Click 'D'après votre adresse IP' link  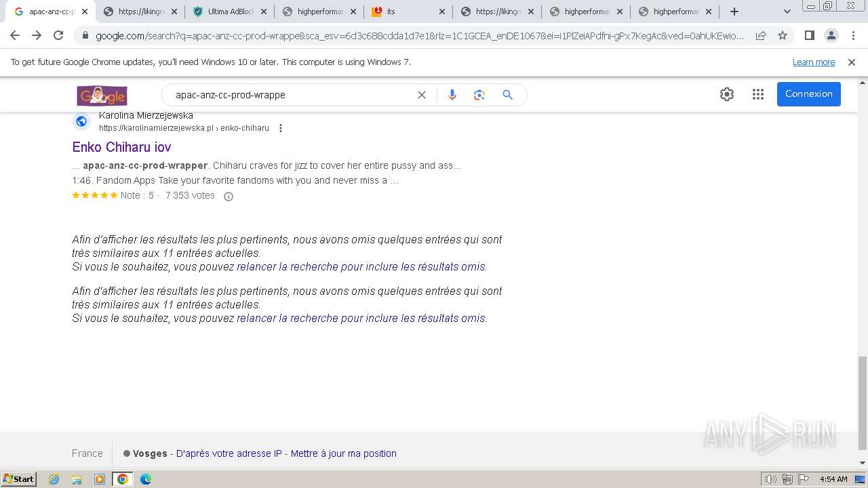229,453
